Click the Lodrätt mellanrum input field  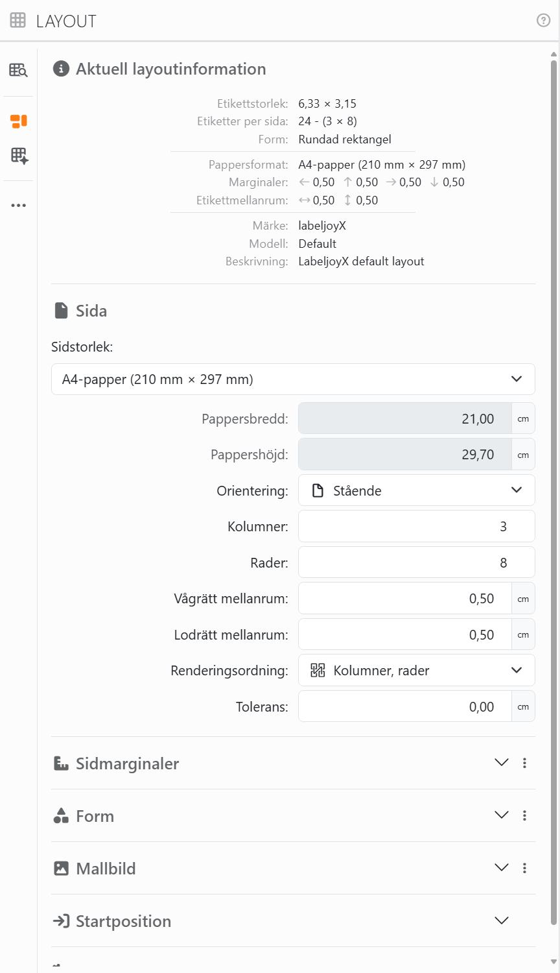[405, 634]
